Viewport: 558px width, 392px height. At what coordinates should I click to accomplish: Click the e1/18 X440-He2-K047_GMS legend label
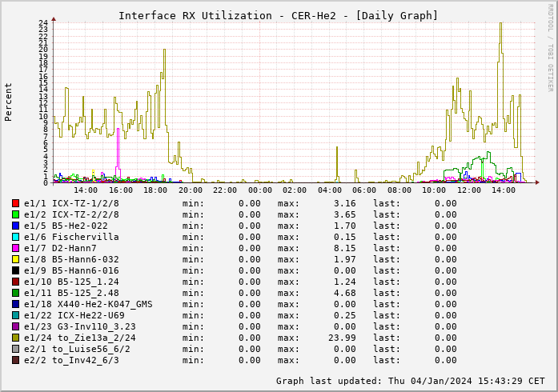click(x=88, y=304)
